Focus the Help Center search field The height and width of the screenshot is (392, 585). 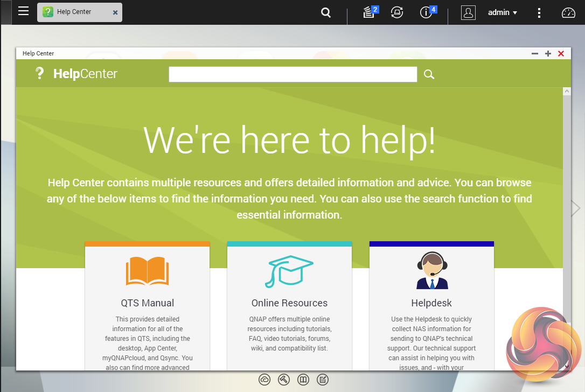[293, 74]
